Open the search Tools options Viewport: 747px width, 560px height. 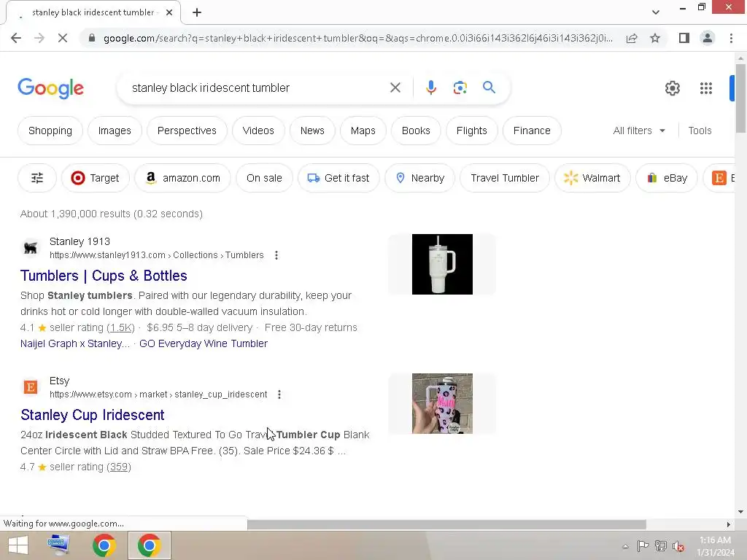coord(700,131)
